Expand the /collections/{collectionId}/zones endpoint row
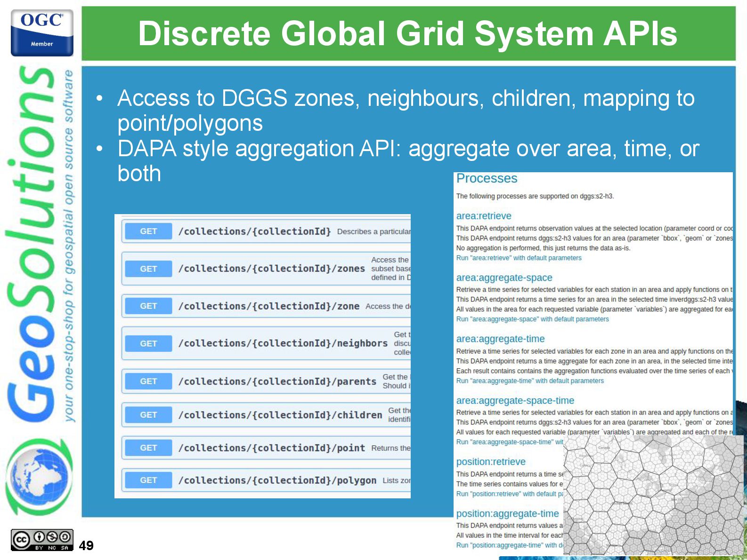 (266, 269)
